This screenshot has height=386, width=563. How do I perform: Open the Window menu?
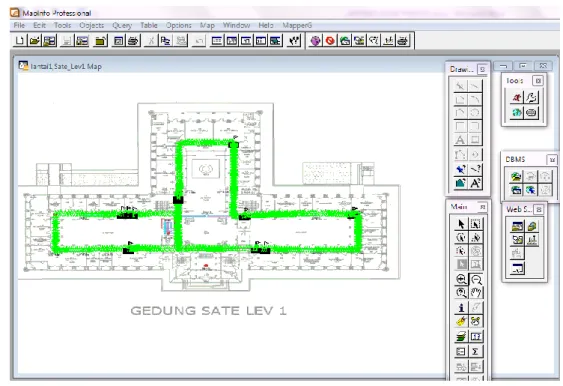236,25
